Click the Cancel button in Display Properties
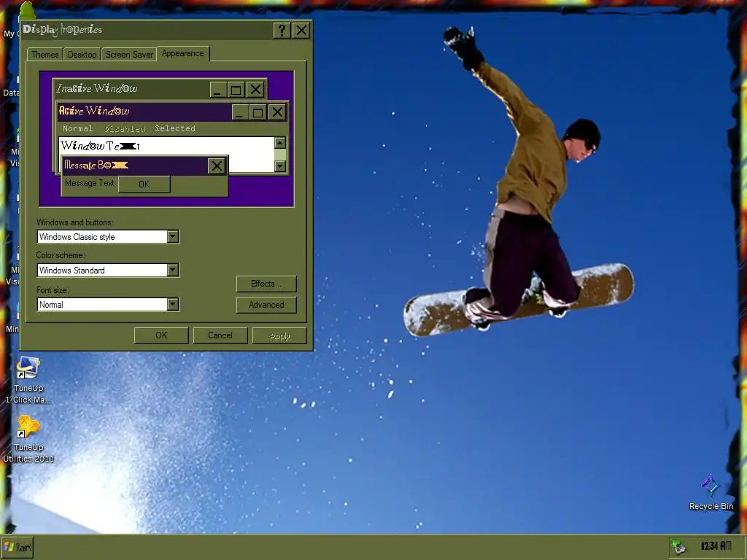Image resolution: width=747 pixels, height=560 pixels. 220,335
